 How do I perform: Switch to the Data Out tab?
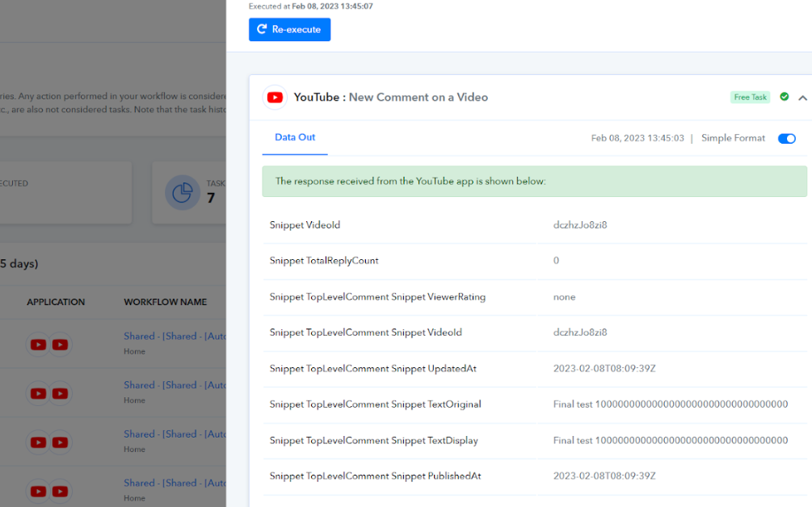295,137
